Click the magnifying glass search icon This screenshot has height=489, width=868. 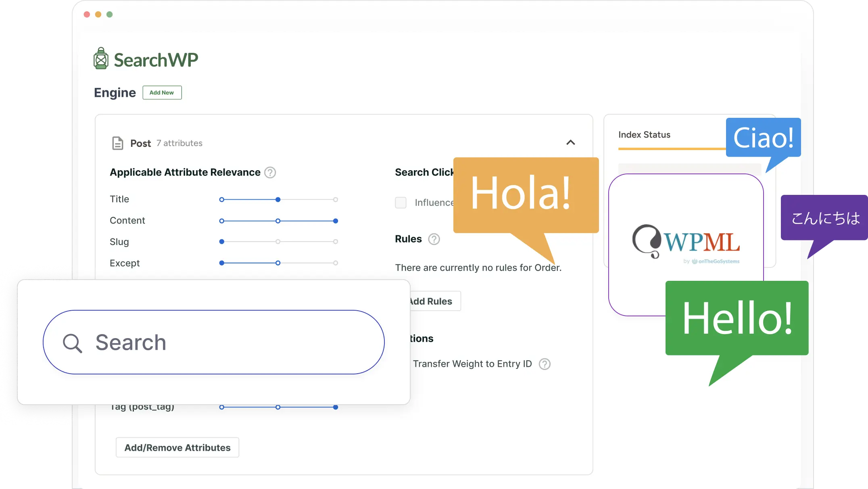(x=73, y=343)
